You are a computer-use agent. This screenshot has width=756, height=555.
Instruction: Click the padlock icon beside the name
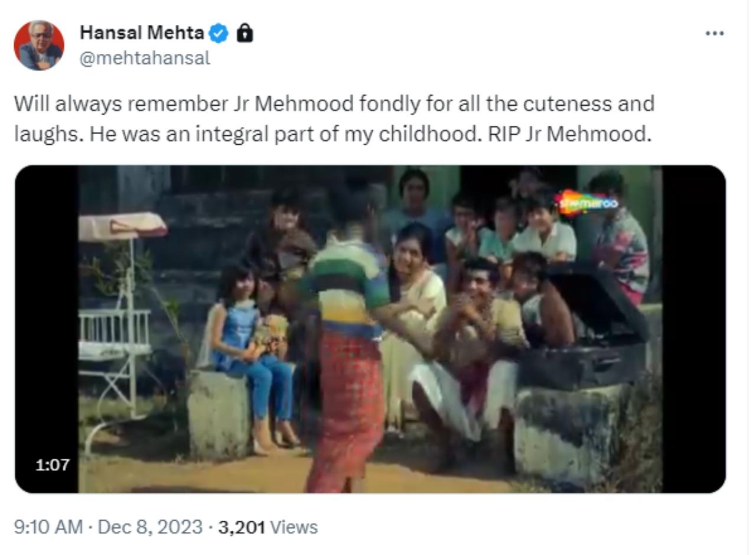click(x=245, y=33)
